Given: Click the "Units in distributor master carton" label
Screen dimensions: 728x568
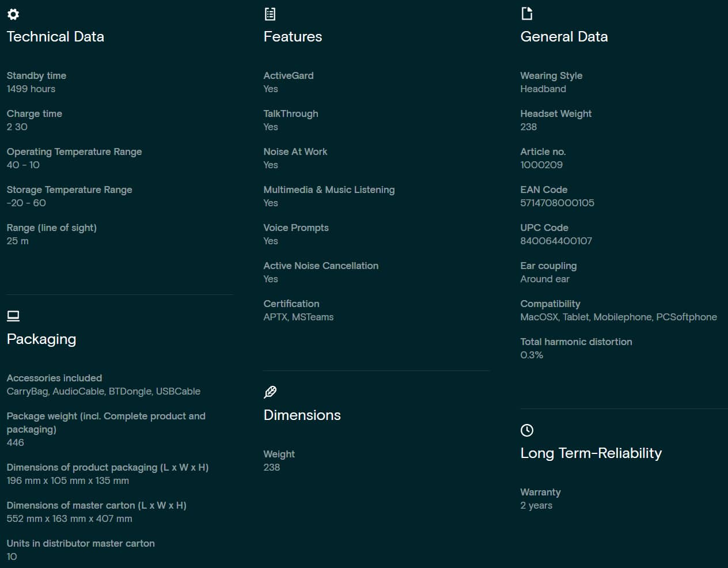Looking at the screenshot, I should pyautogui.click(x=81, y=543).
